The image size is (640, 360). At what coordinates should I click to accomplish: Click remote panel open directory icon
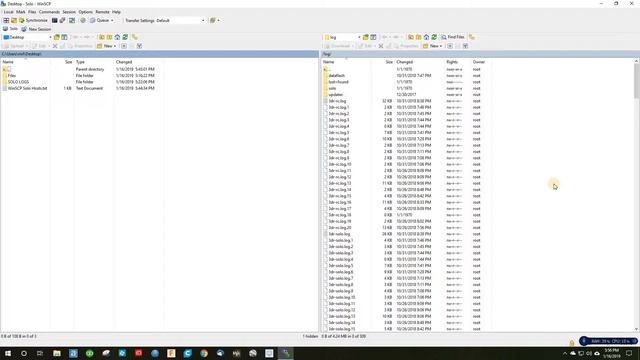[366, 37]
